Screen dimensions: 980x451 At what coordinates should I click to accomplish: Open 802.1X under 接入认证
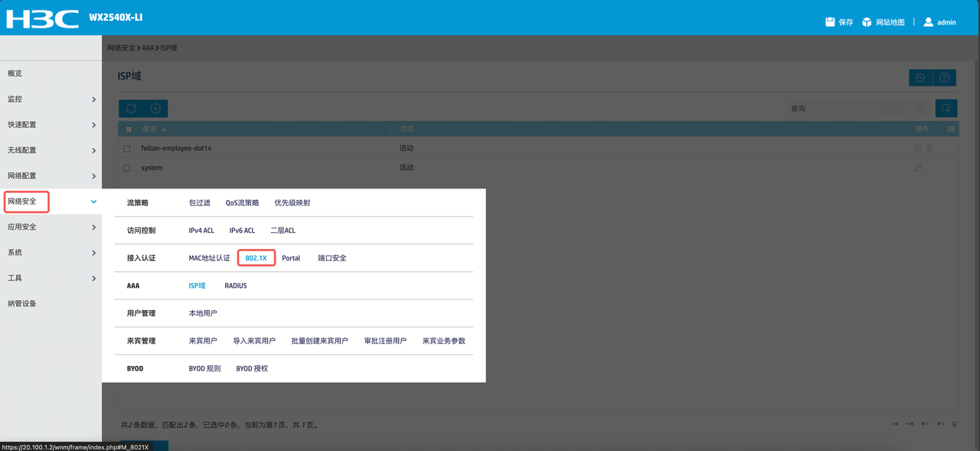pyautogui.click(x=256, y=258)
